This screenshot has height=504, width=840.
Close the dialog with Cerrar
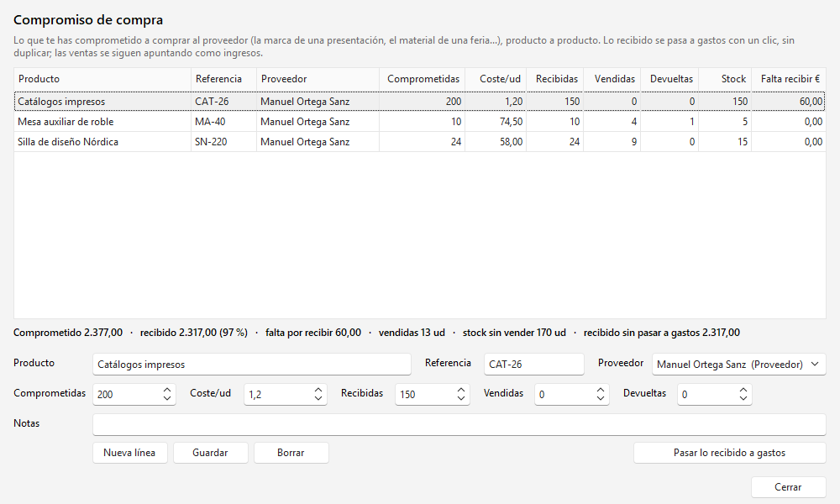(789, 487)
